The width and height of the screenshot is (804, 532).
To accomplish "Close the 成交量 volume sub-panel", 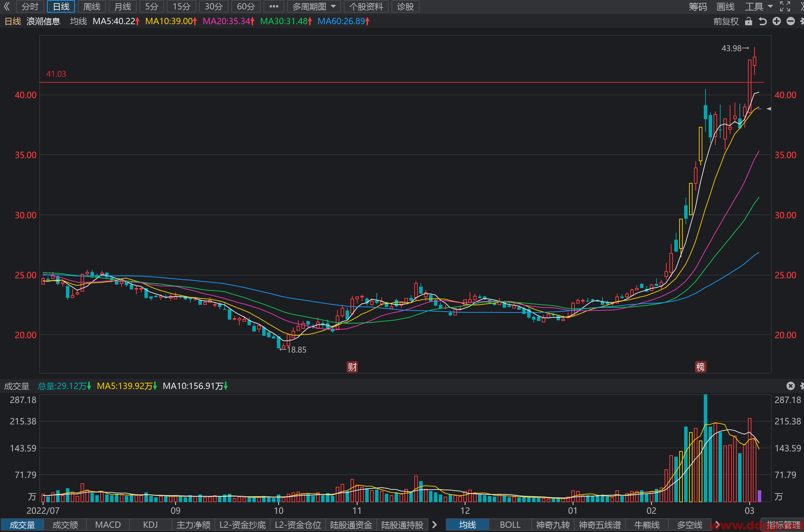I will pyautogui.click(x=790, y=386).
